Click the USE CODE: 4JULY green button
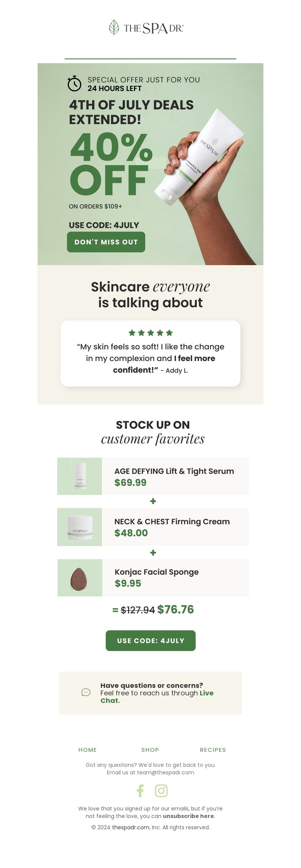 150,640
